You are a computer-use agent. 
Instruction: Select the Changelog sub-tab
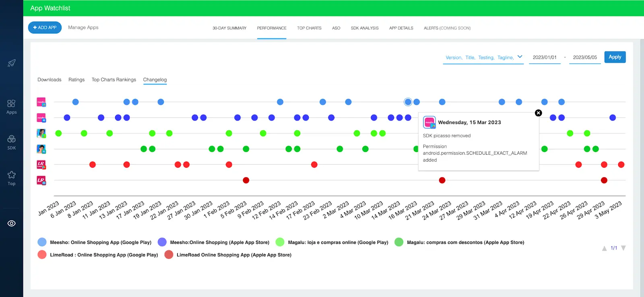[155, 80]
